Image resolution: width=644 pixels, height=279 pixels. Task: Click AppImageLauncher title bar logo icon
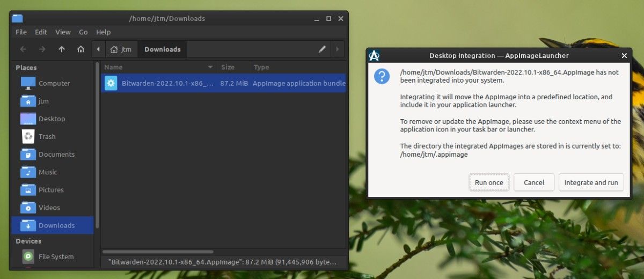[375, 55]
